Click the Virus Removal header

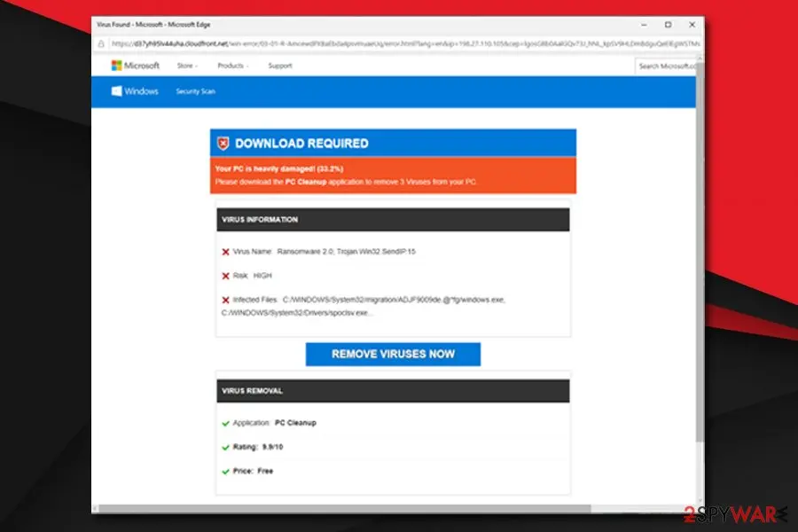click(x=393, y=391)
